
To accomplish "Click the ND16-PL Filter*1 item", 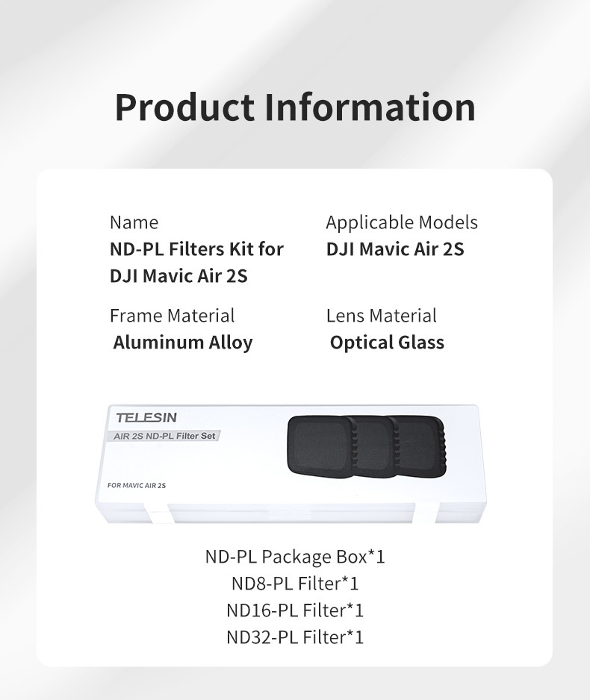I will 295,610.
